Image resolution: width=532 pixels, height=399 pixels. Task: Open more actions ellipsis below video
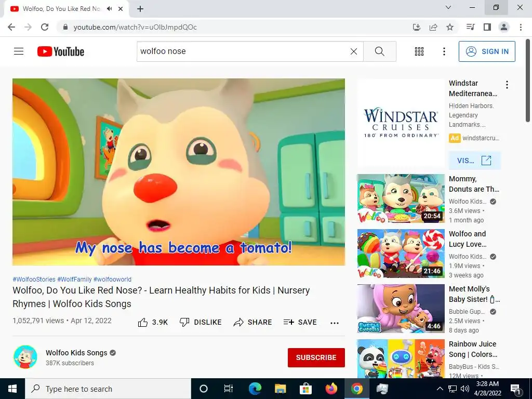click(335, 323)
